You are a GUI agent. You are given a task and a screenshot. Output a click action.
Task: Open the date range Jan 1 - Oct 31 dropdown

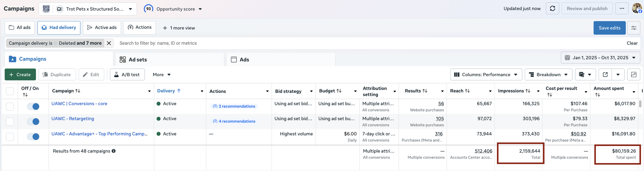click(600, 58)
